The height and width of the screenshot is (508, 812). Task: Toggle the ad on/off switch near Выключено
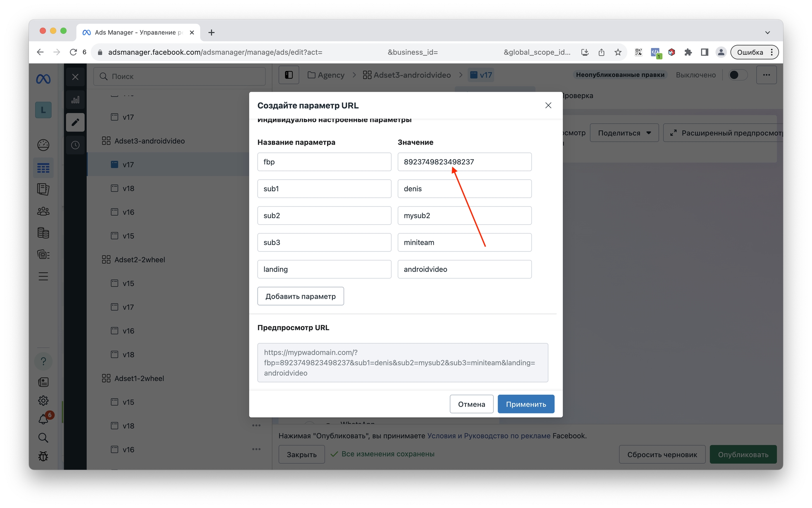click(x=738, y=75)
